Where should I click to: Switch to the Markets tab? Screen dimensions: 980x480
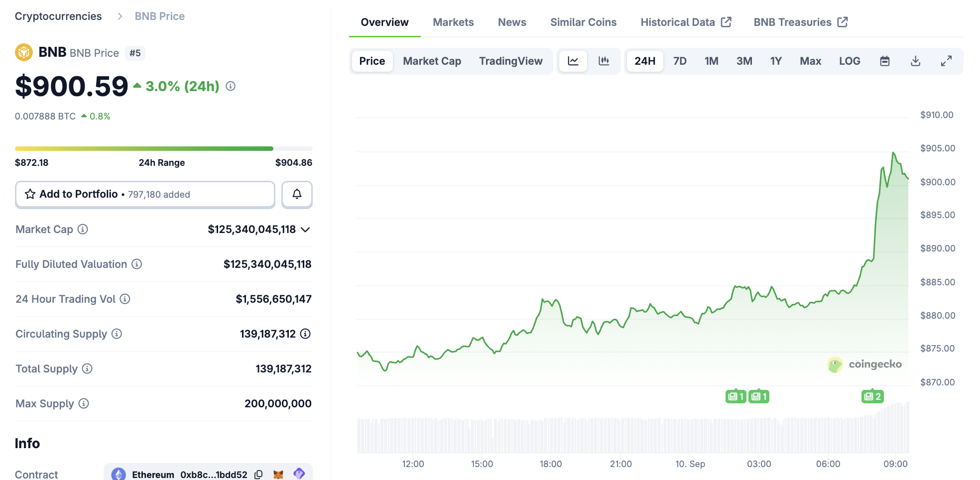[x=453, y=22]
